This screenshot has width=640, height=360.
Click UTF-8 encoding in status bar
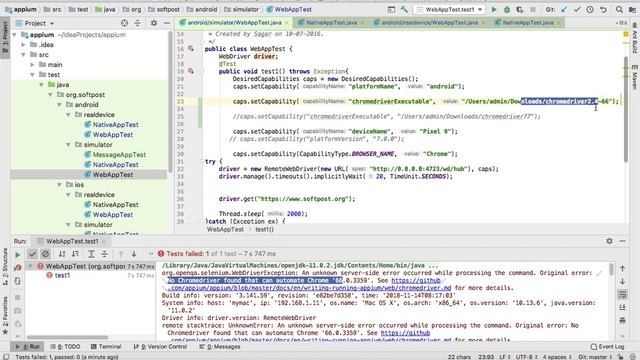[527, 357]
